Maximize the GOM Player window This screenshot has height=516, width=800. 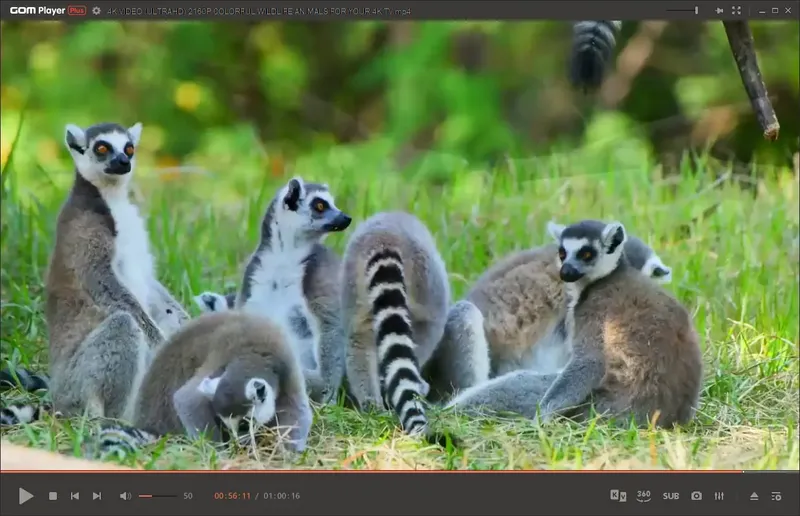(775, 10)
